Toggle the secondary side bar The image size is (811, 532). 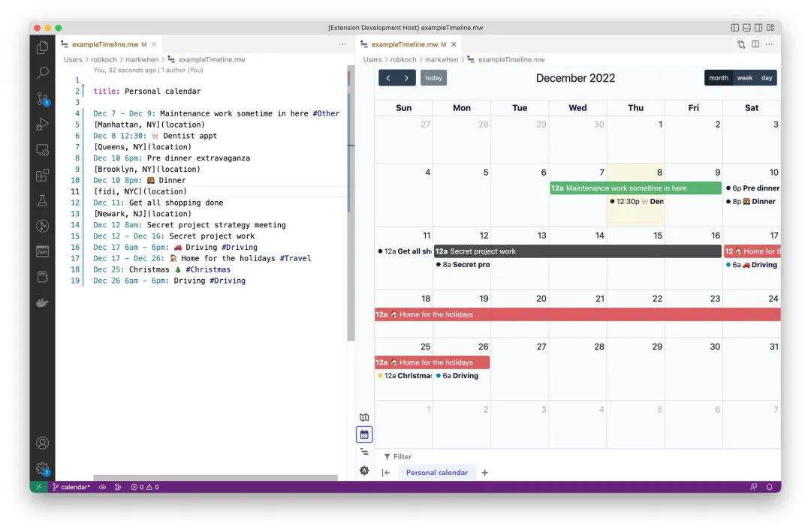(758, 28)
